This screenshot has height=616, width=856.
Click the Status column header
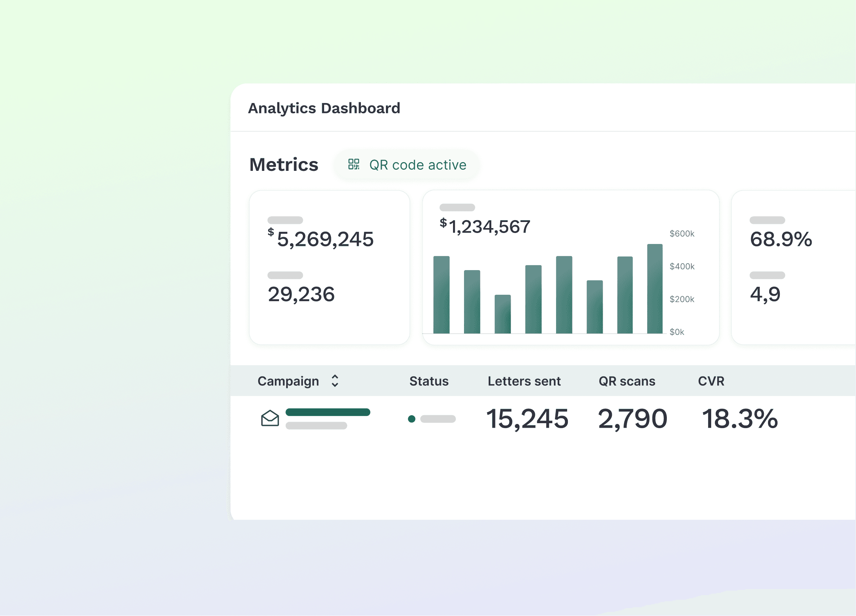click(x=429, y=381)
